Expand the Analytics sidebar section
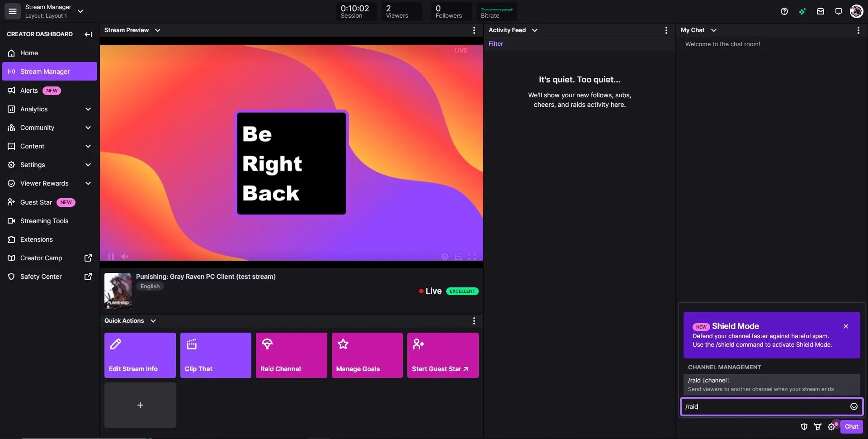The width and height of the screenshot is (868, 439). pyautogui.click(x=88, y=109)
